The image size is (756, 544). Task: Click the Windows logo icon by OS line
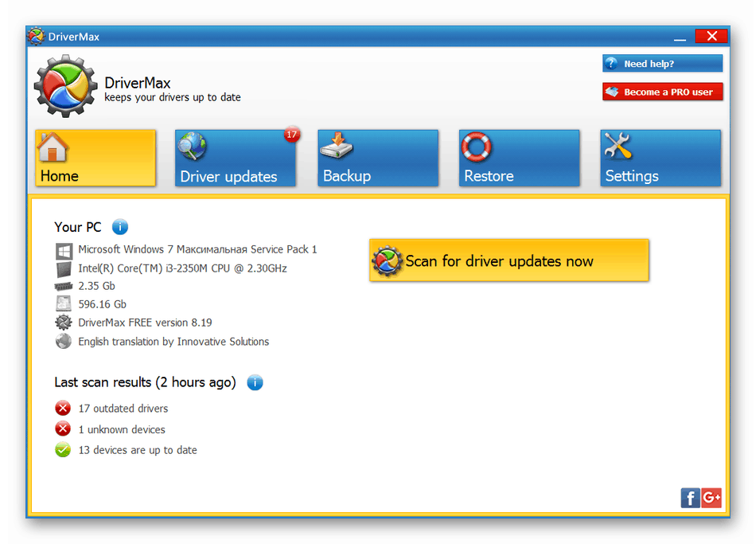tap(64, 251)
